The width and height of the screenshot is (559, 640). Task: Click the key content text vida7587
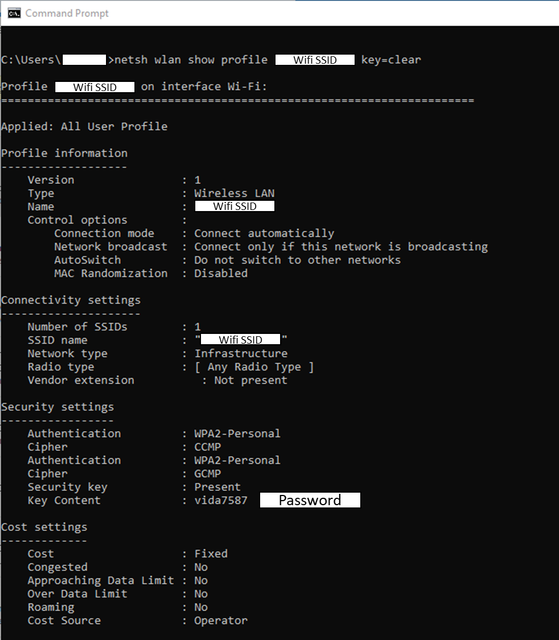(x=221, y=500)
